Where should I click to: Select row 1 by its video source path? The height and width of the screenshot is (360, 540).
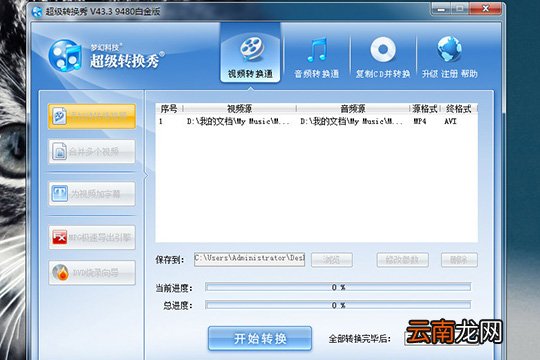238,121
